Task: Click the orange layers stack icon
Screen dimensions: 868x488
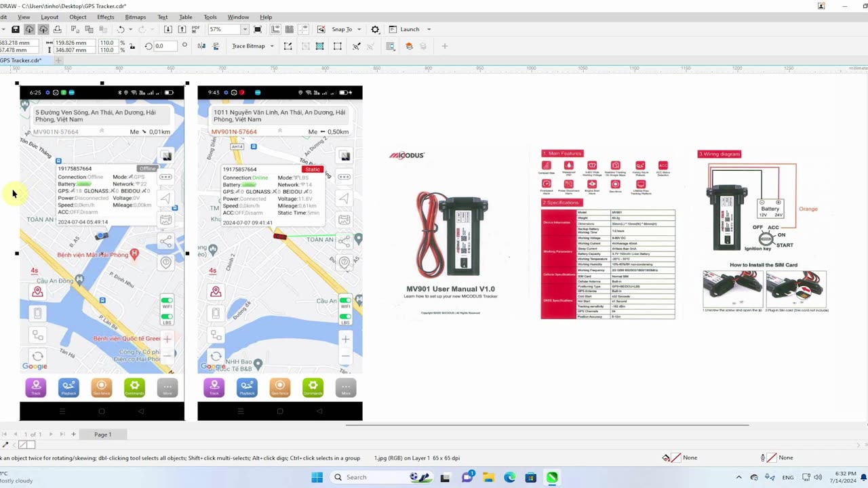Action: point(409,46)
